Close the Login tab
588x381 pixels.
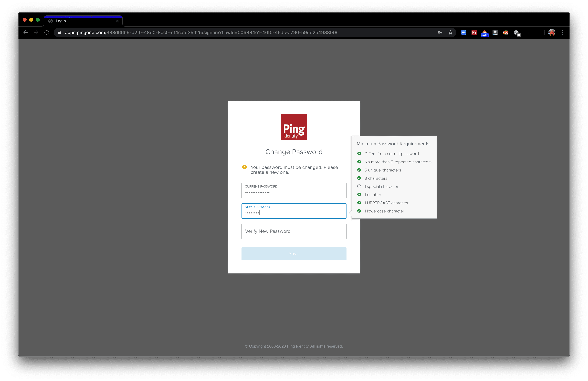[x=117, y=21]
